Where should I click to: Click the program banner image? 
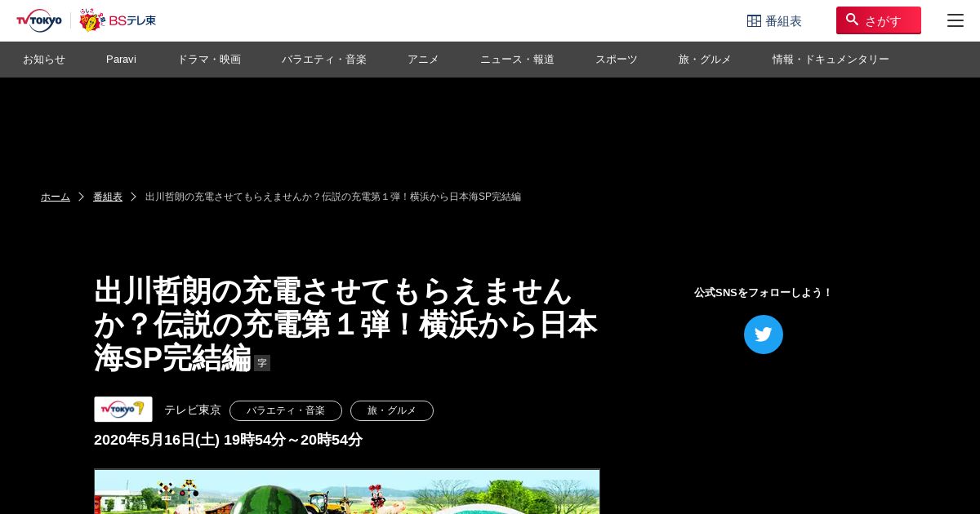tap(347, 491)
